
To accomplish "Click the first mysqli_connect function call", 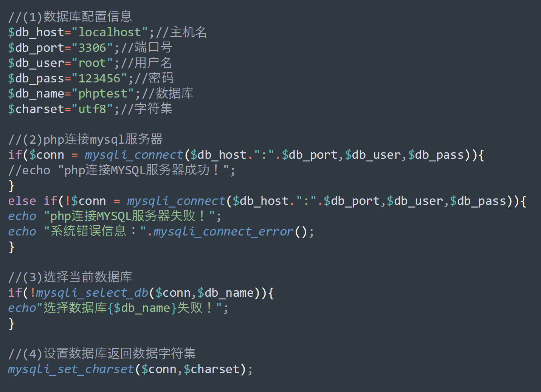I will pos(134,155).
